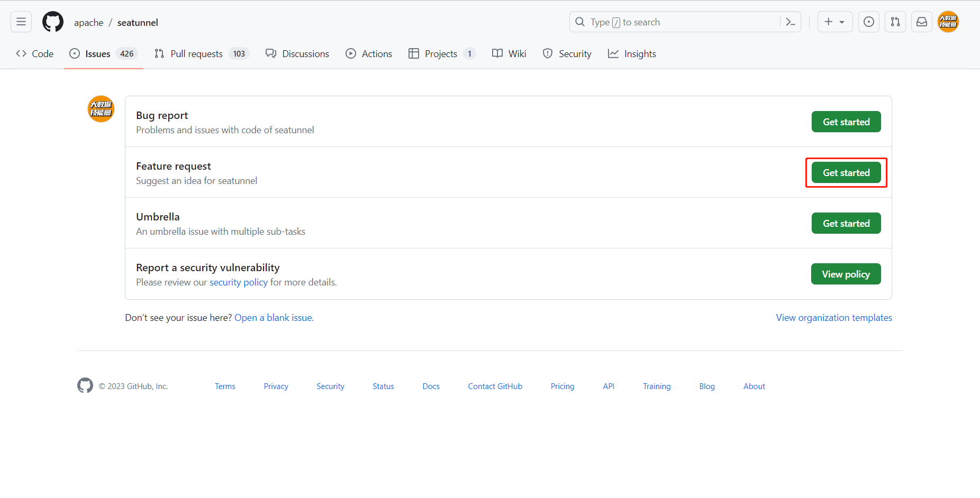The width and height of the screenshot is (980, 498).
Task: Click the Bug report title text
Action: (x=162, y=115)
